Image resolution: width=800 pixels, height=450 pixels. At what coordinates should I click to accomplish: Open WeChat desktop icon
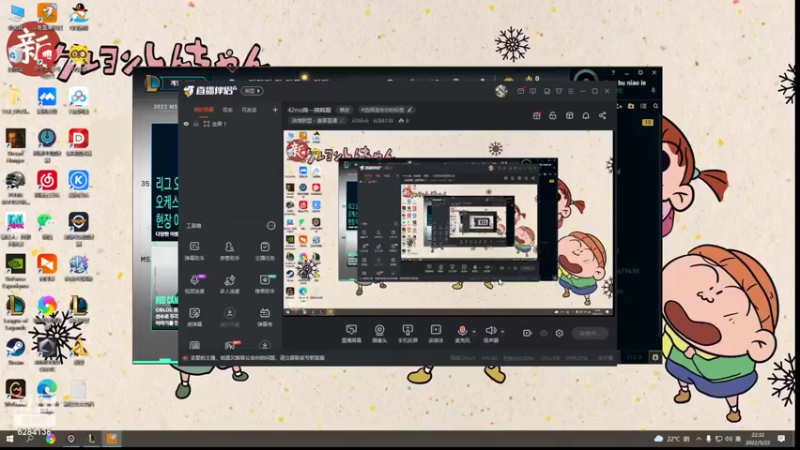coord(47,226)
